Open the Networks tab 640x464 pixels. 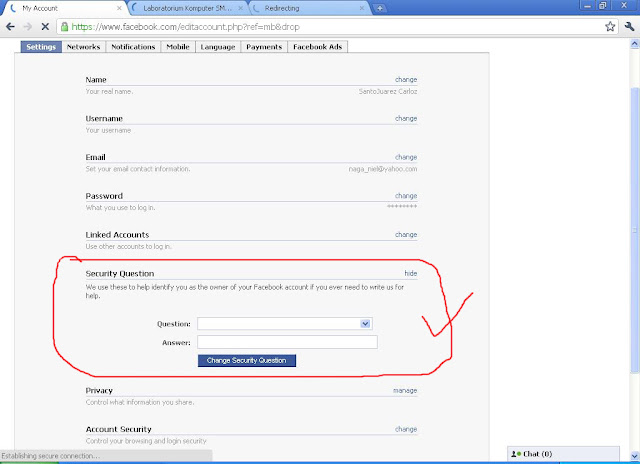(83, 47)
